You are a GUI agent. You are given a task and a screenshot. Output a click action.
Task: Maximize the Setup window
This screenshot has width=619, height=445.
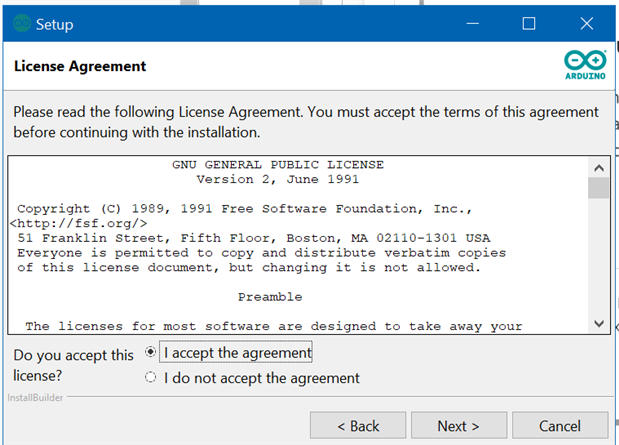pos(529,24)
